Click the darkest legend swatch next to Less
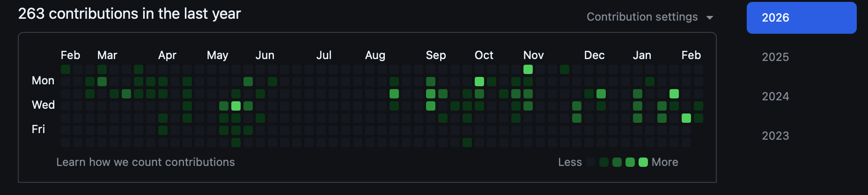 (591, 162)
